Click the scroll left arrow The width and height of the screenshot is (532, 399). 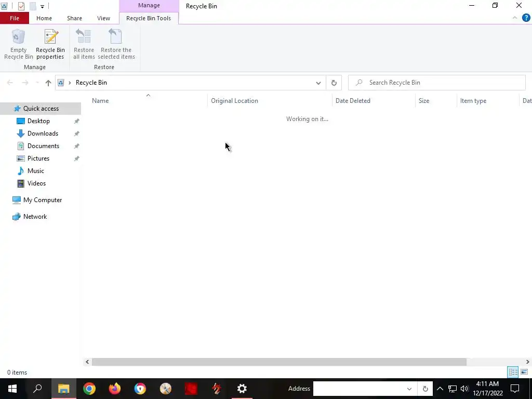coord(87,362)
